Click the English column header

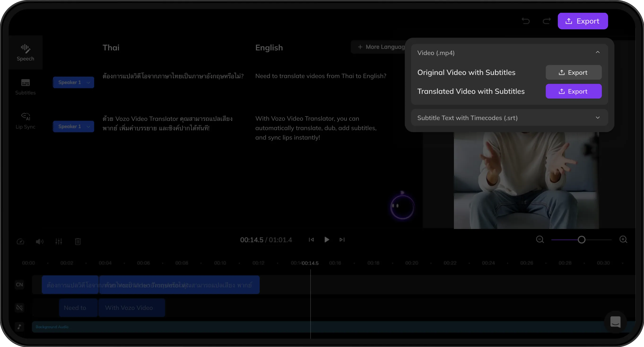(x=269, y=48)
